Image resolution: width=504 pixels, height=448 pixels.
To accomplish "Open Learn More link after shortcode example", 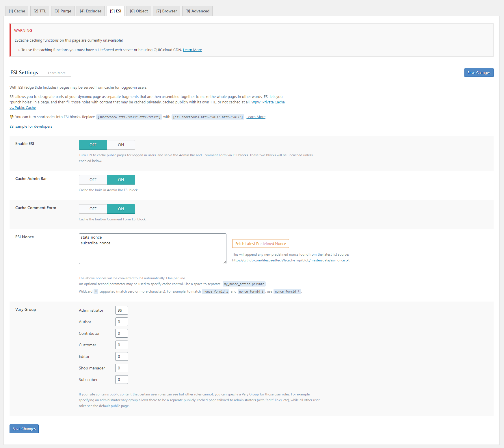I will pyautogui.click(x=256, y=117).
